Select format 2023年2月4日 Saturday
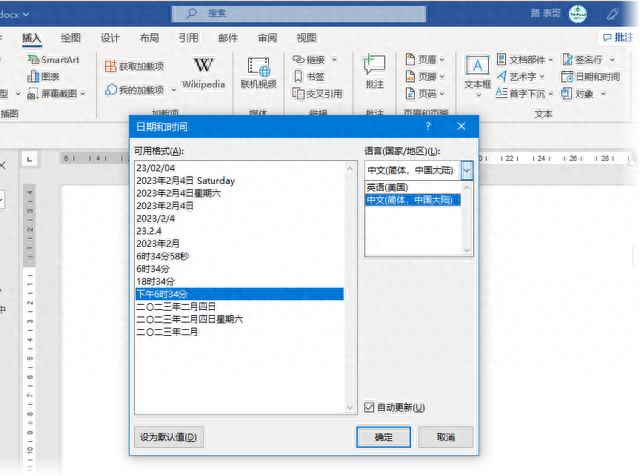Screen dimensions: 640x476 tap(240, 180)
